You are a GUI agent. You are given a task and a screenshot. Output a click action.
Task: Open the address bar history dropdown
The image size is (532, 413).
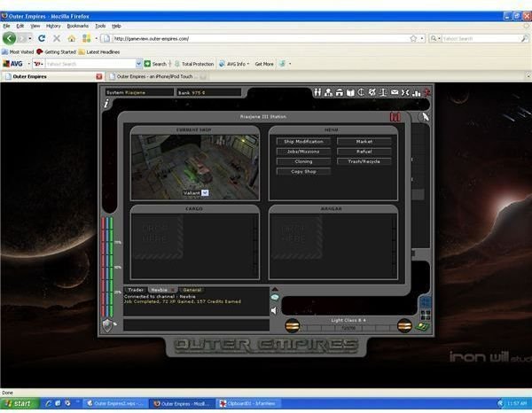click(422, 39)
